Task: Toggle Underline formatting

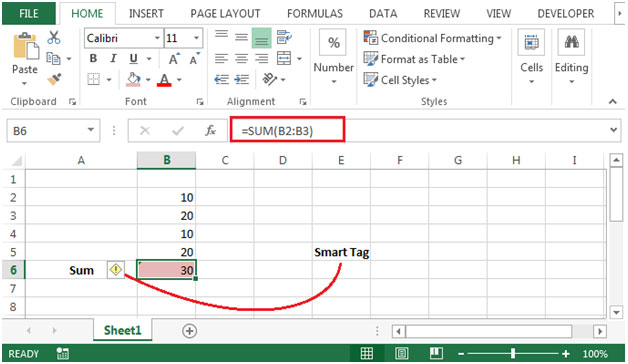Action: click(x=133, y=59)
